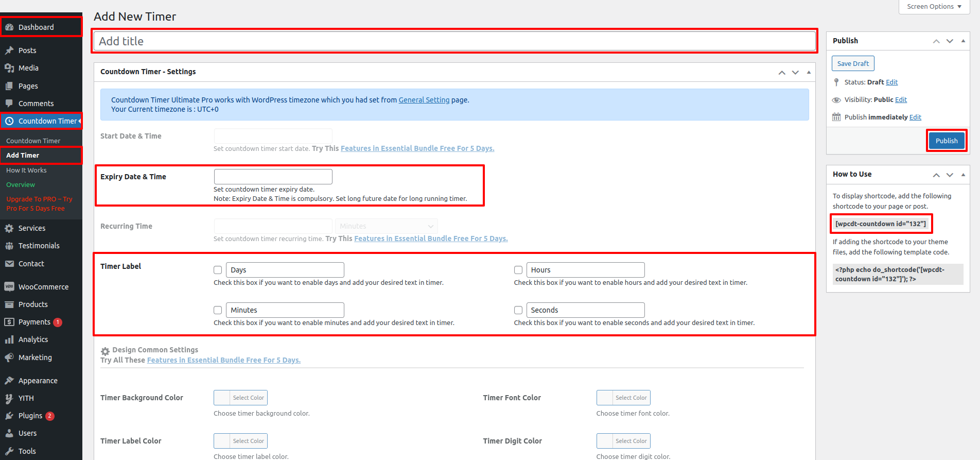Open the WooCommerce menu label
The height and width of the screenshot is (460, 980).
pos(43,287)
